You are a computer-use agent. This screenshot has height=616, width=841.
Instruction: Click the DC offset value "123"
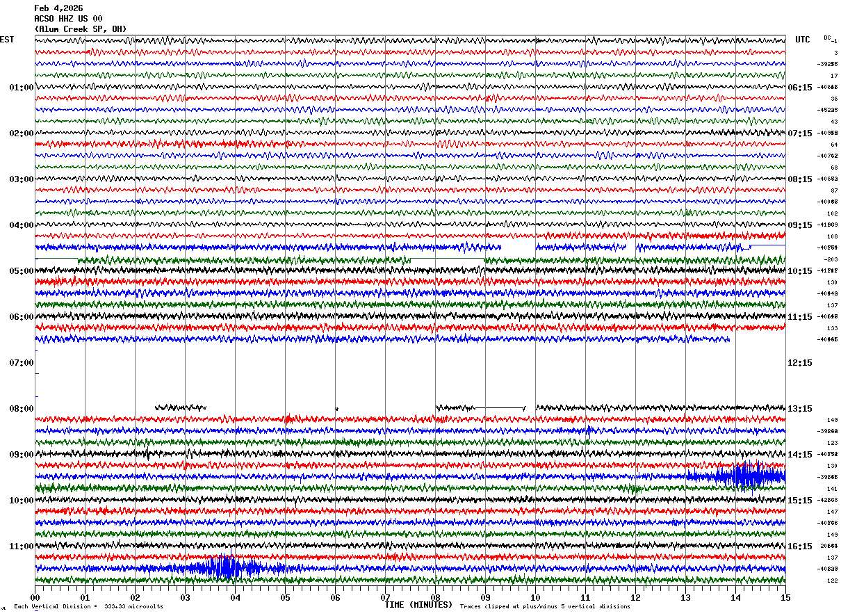(x=832, y=443)
